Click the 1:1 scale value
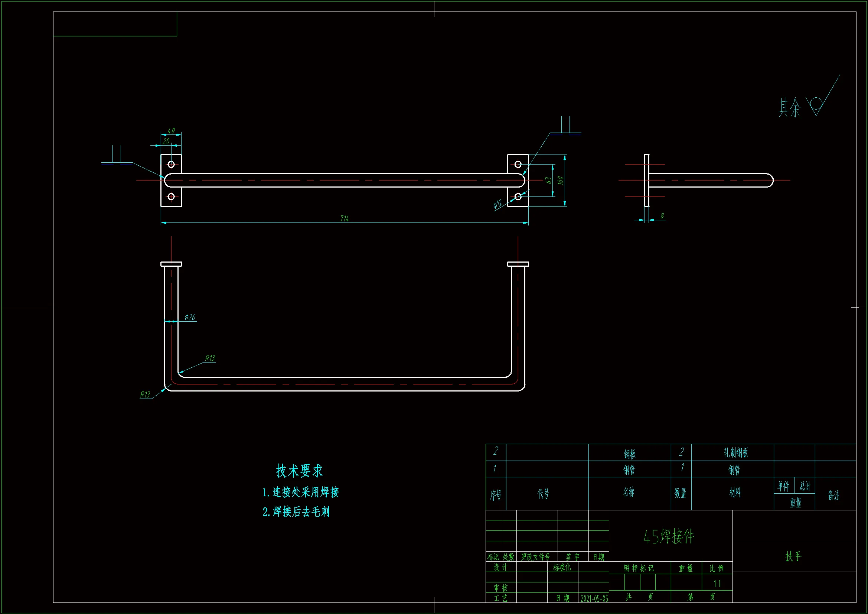The width and height of the screenshot is (868, 614). pyautogui.click(x=717, y=584)
